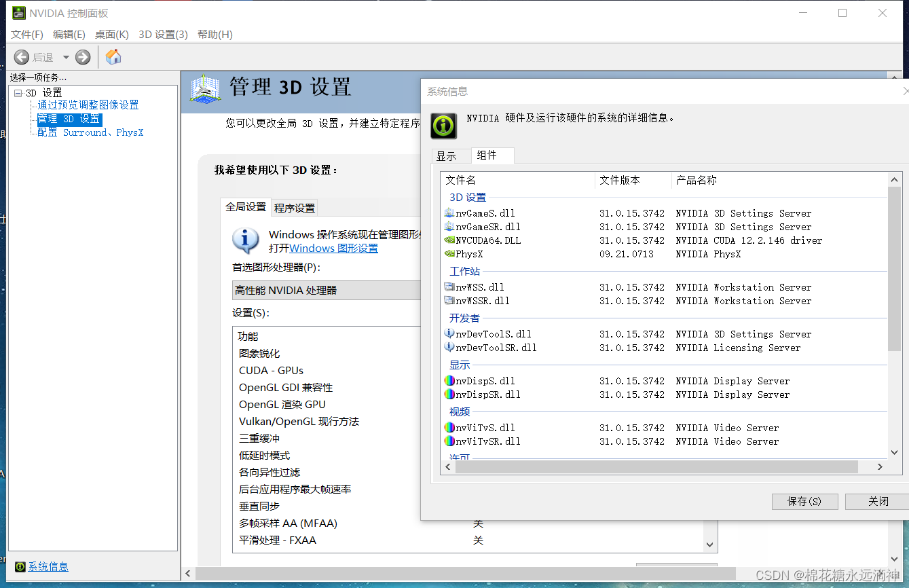Click the settings list scroll down arrow
The width and height of the screenshot is (909, 588).
point(710,545)
